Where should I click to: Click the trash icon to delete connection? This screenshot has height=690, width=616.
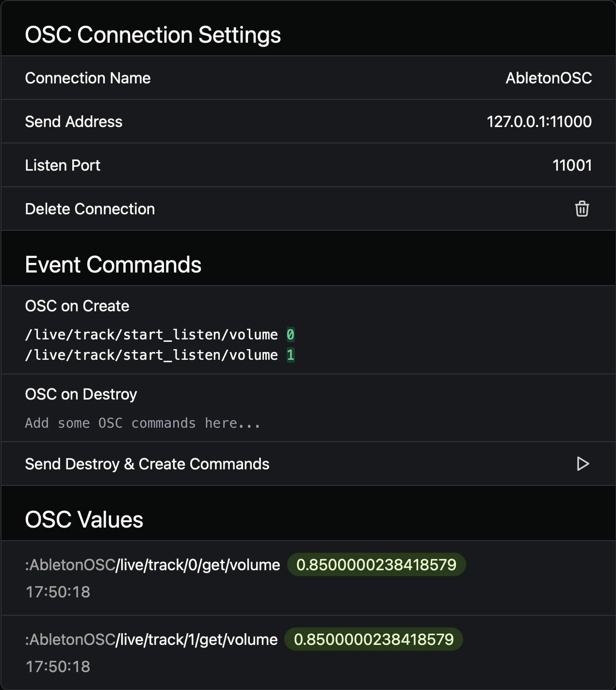582,209
